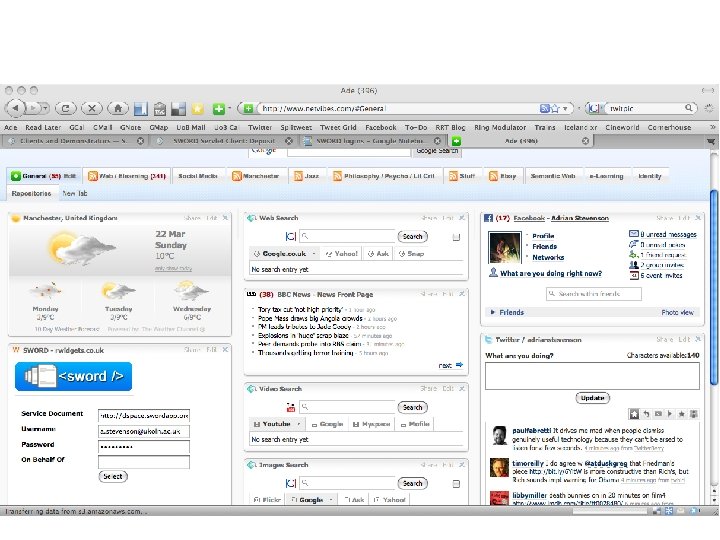Screen dimensions: 720x540
Task: Click the On Behalf Of field
Action: [144, 462]
